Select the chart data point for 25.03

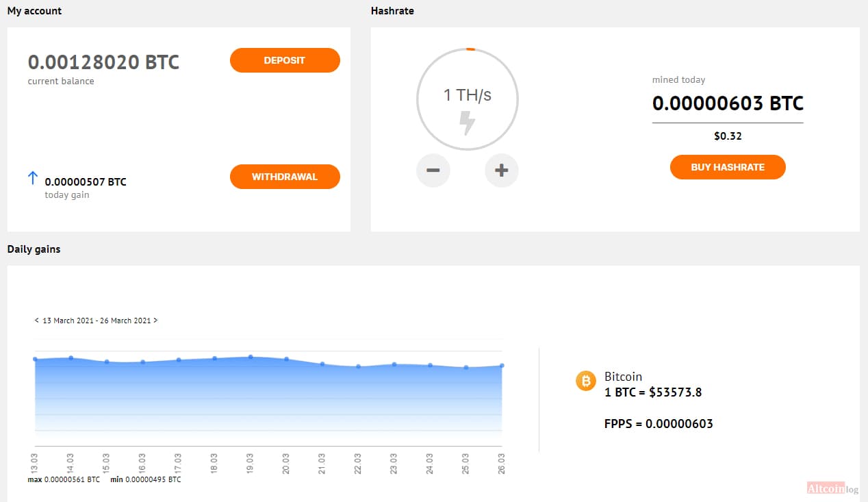466,367
